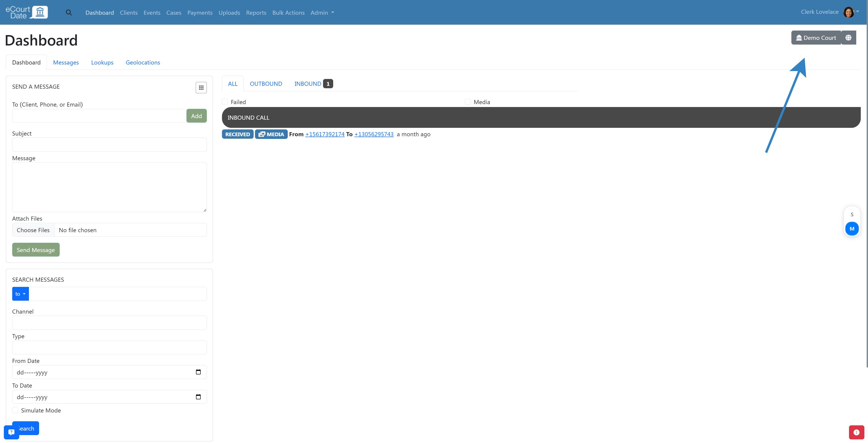Switch to the Geolocations tab
The image size is (868, 443).
pos(143,62)
